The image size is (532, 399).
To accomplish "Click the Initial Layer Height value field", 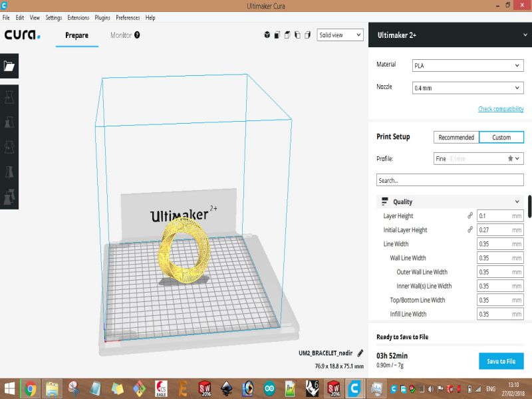I will click(x=500, y=230).
